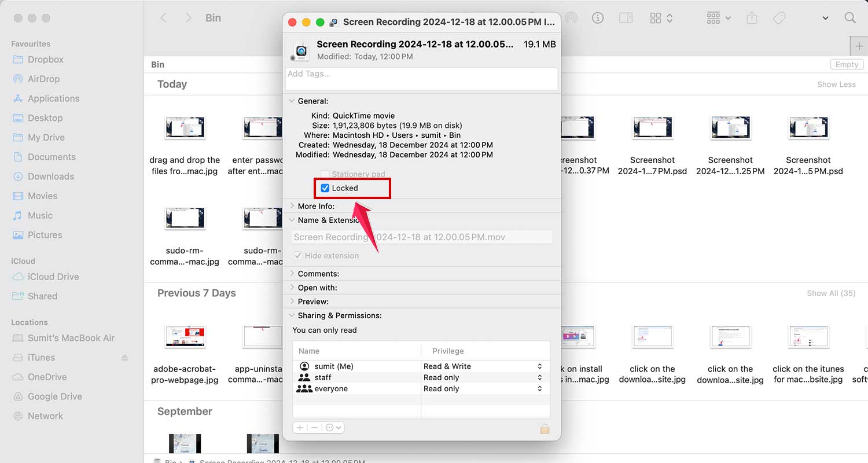Click the Empty button for the Bin

[847, 64]
